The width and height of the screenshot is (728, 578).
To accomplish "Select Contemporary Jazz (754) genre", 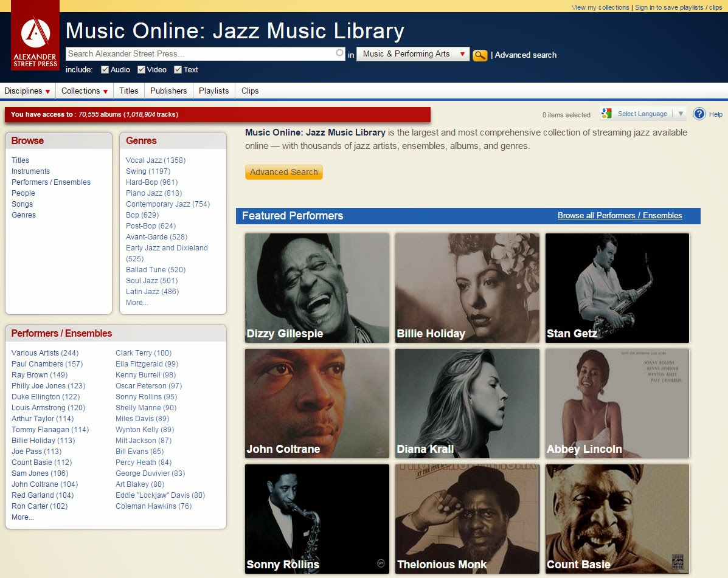I will coord(168,204).
